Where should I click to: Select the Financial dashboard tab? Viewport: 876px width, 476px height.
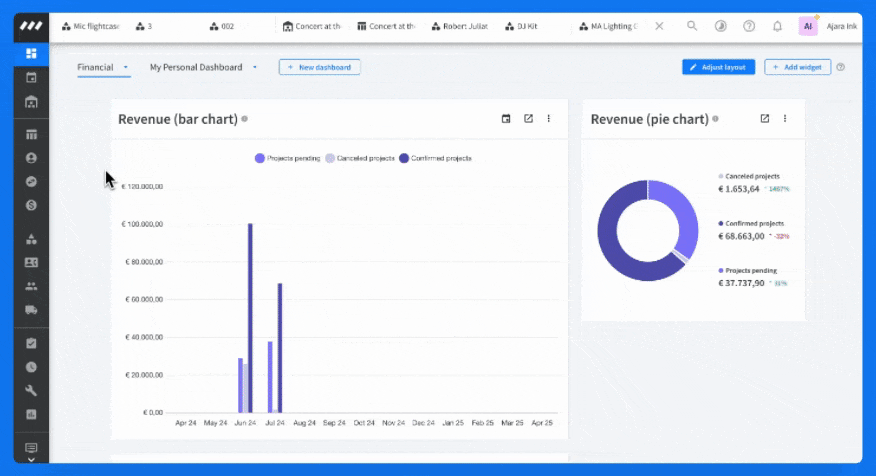[x=95, y=67]
